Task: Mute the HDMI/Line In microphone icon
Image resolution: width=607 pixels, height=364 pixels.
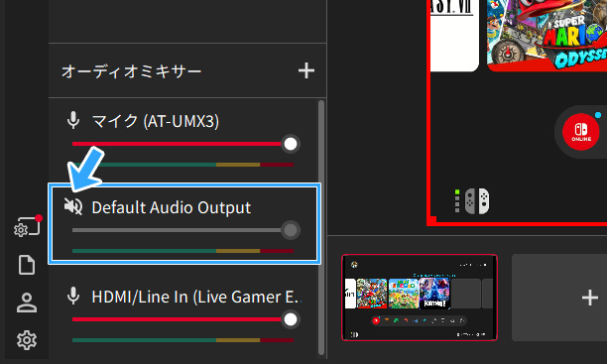Action: (73, 297)
